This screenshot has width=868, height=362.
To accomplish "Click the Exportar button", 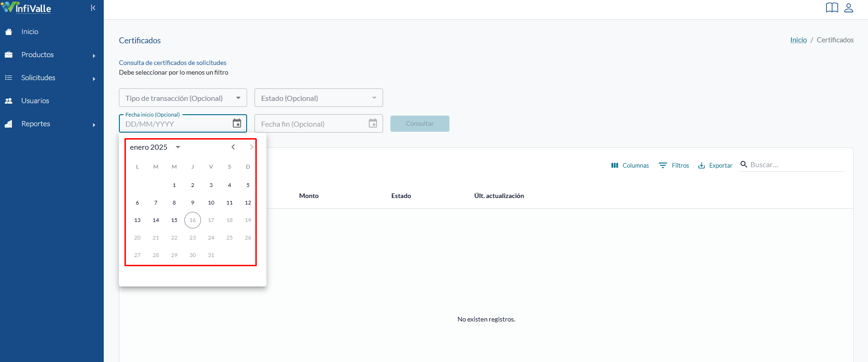I will (715, 165).
